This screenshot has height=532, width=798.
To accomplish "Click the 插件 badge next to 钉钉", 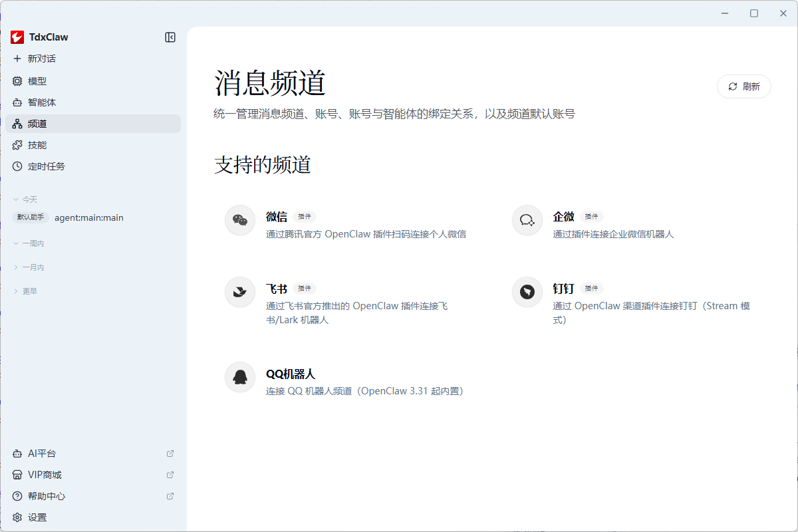I will tap(592, 289).
